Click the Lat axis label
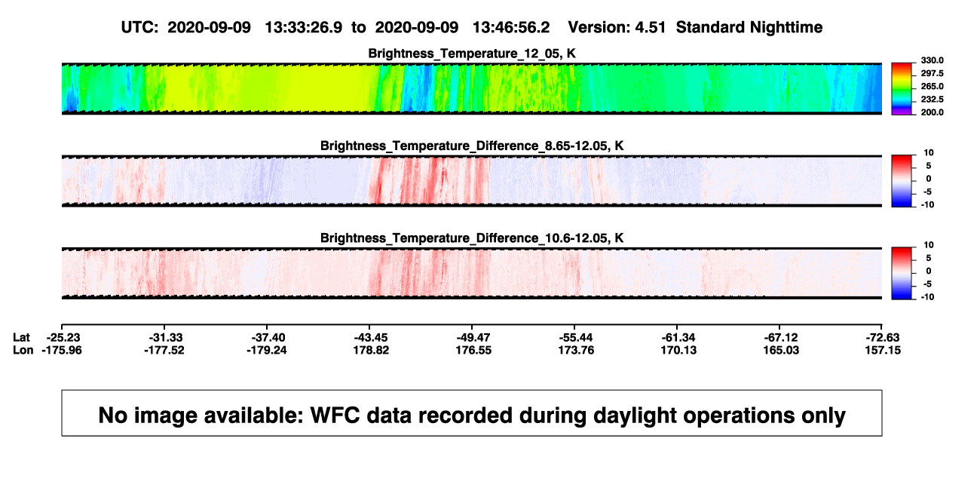The height and width of the screenshot is (503, 980). pos(22,337)
